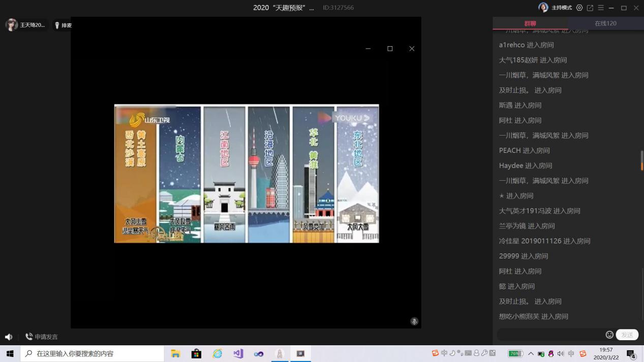The image size is (644, 362).
Task: Click the 排麦 microphone queue button
Action: (64, 25)
